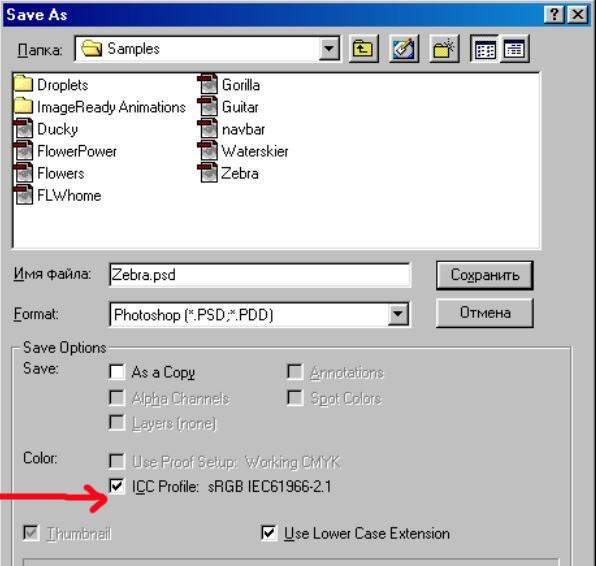The width and height of the screenshot is (596, 566).
Task: Select the ImageReady Animations folder
Action: click(x=100, y=107)
